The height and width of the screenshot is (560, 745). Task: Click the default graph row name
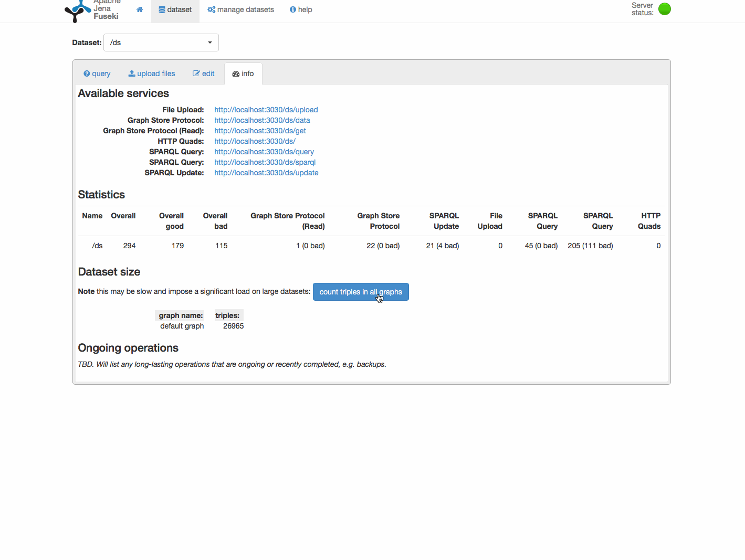182,326
